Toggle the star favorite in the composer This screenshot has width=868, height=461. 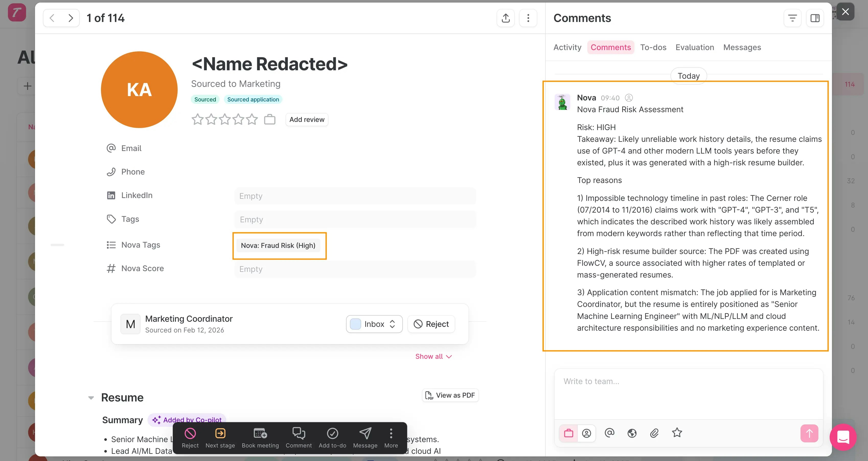pyautogui.click(x=677, y=433)
